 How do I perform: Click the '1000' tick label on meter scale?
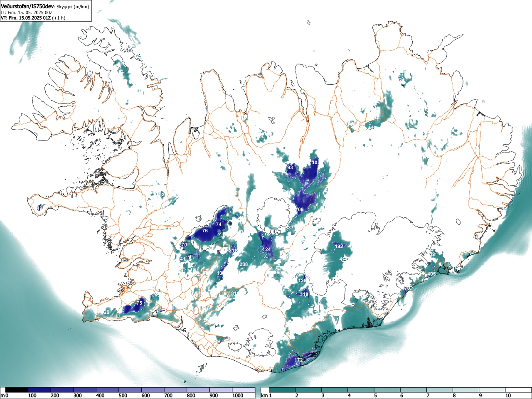point(238,396)
